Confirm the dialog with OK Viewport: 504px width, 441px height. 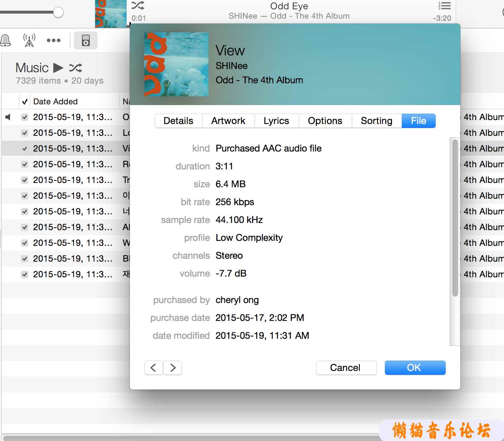coord(415,368)
